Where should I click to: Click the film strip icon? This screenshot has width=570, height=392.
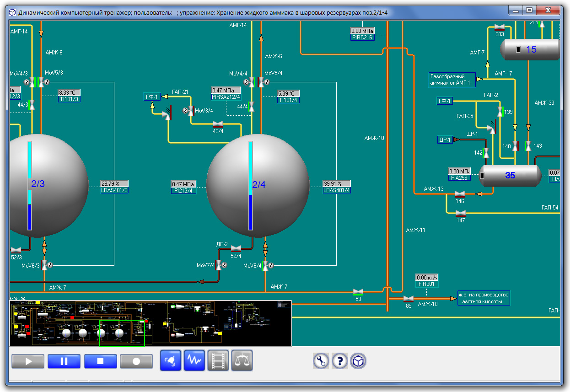click(218, 361)
